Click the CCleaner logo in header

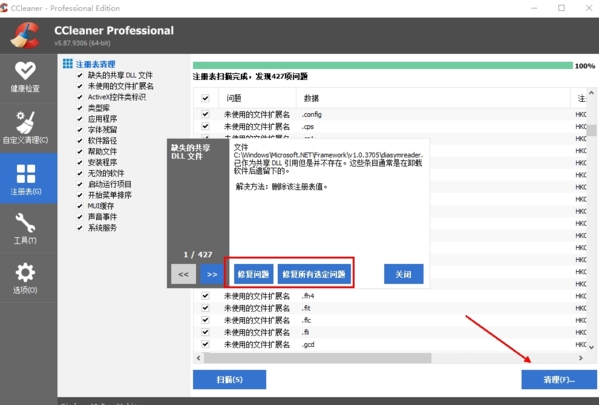tap(25, 36)
